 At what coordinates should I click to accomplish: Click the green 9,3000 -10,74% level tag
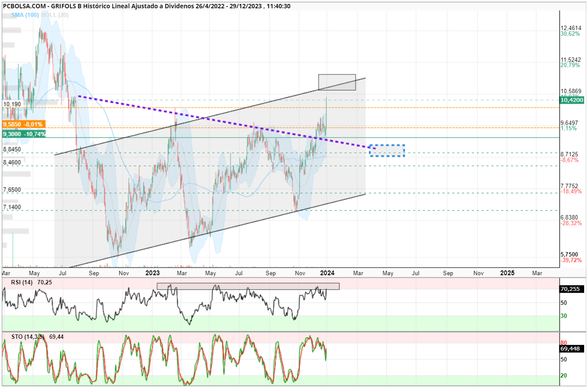[x=24, y=134]
